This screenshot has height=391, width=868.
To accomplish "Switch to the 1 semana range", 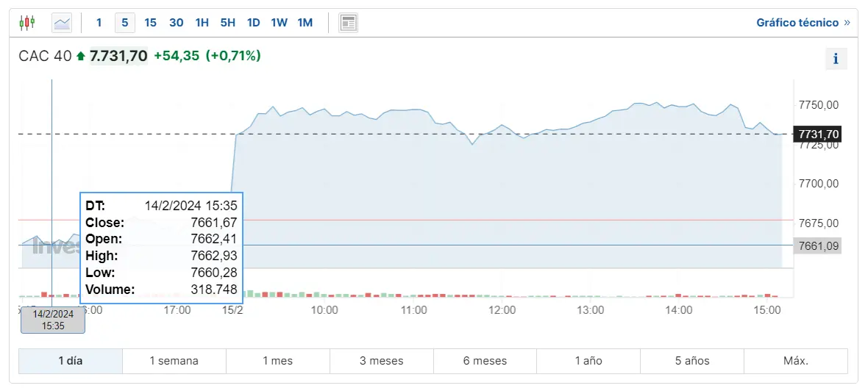I will point(174,361).
